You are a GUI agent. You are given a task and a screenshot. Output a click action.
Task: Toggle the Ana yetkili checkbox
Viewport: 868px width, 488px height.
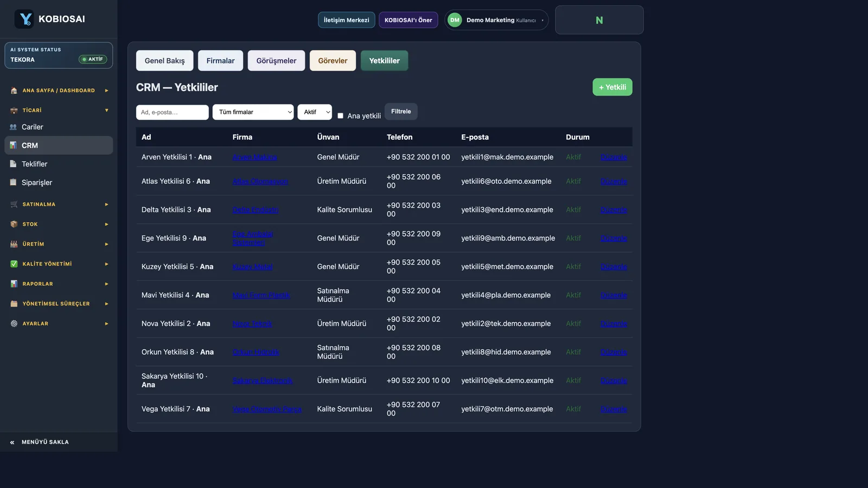[341, 115]
